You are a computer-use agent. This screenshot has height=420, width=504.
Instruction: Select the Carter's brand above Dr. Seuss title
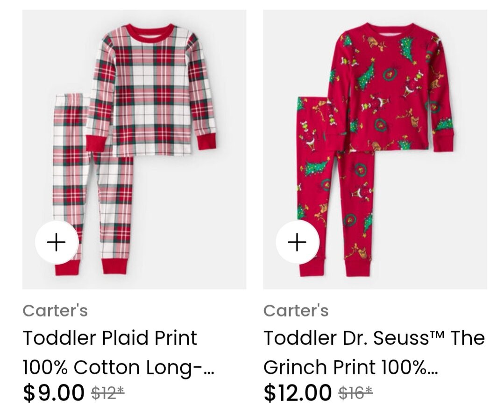[296, 310]
